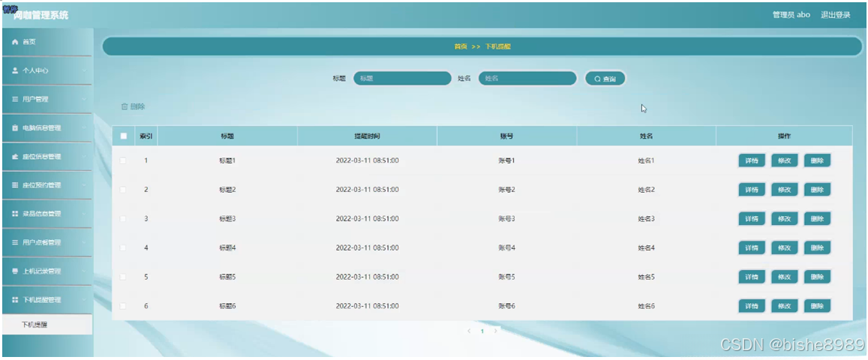
Task: Select page number 1 in pagination
Action: [x=482, y=331]
